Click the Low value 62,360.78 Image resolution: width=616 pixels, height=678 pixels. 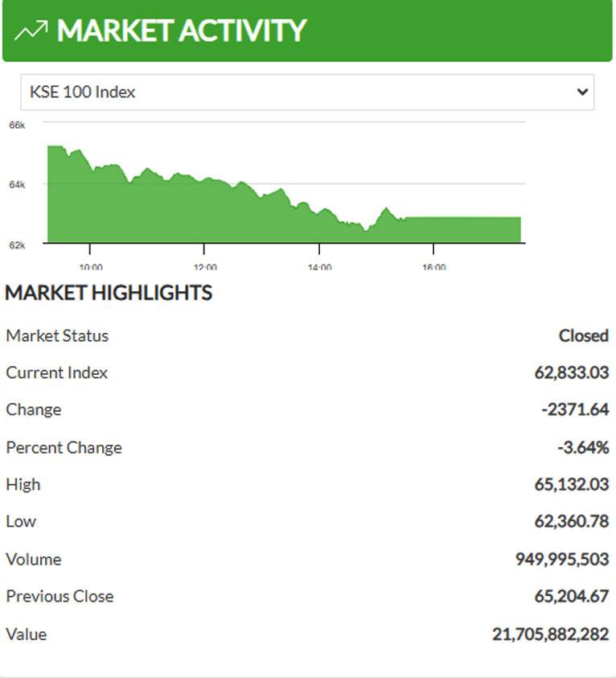[x=572, y=521]
